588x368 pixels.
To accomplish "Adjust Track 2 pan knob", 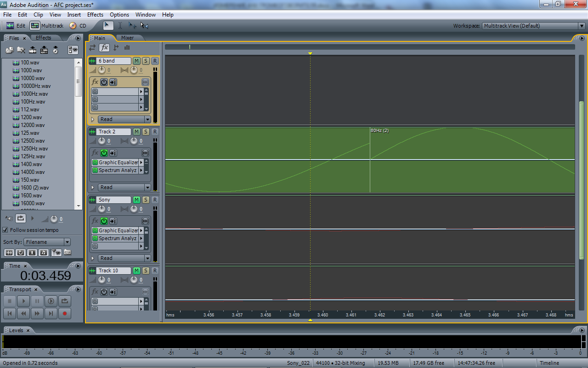I will point(134,141).
